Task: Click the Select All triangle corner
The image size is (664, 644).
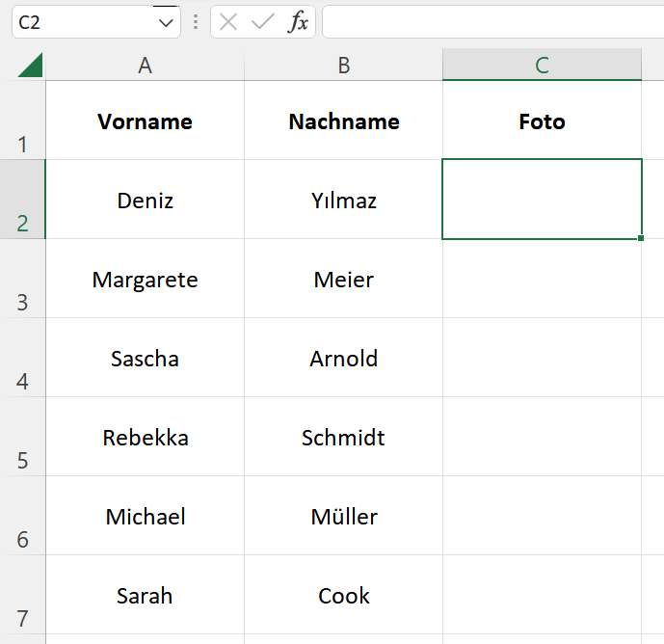Action: click(x=31, y=65)
